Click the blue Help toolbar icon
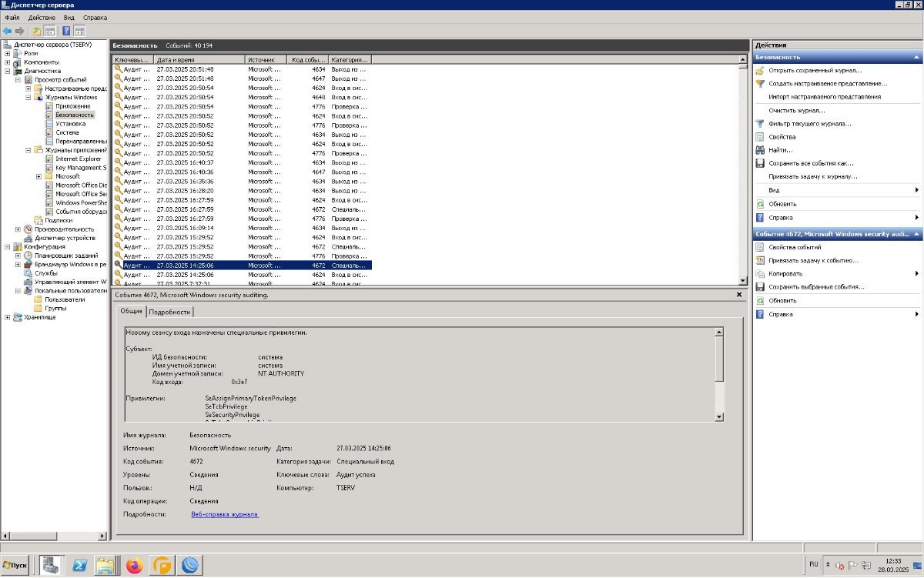The width and height of the screenshot is (924, 578). pyautogui.click(x=66, y=31)
